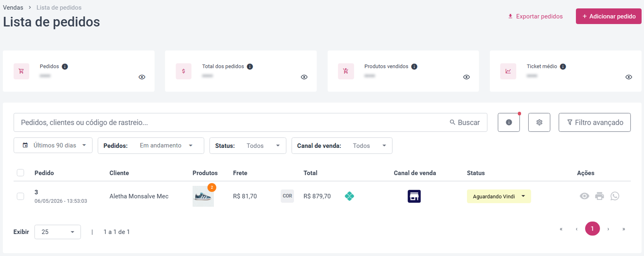Tick the checkbox for order 3
Viewport: 644px width, 256px height.
[20, 196]
